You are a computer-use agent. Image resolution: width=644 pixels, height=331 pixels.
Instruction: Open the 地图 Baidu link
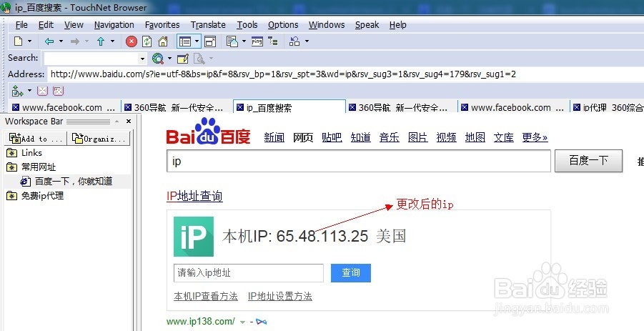(x=475, y=137)
